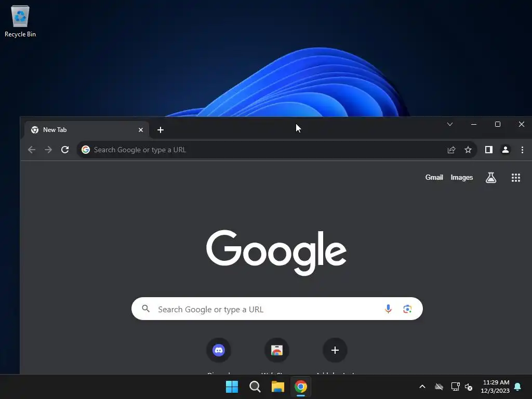
Task: Open the Windows Start menu
Action: coord(232,387)
